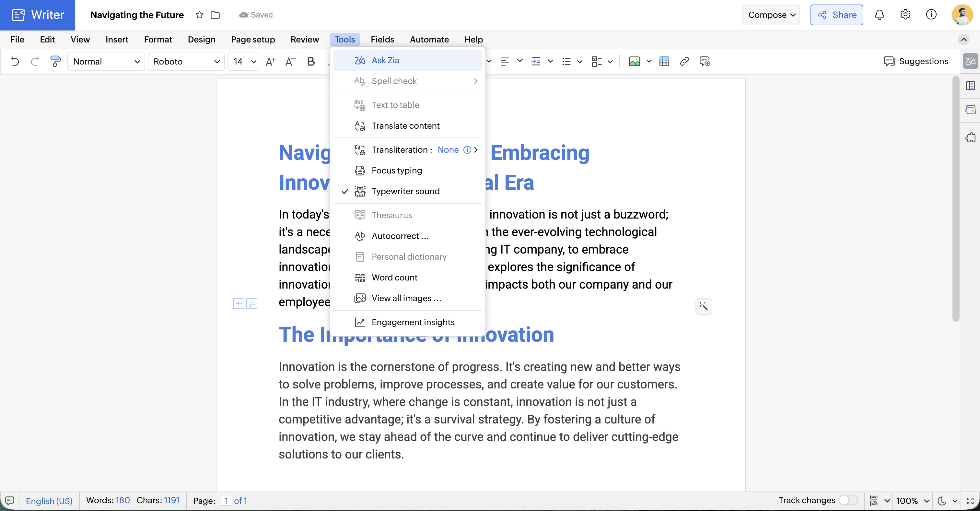The width and height of the screenshot is (980, 511).
Task: Open the Normal paragraph style dropdown
Action: click(x=106, y=61)
